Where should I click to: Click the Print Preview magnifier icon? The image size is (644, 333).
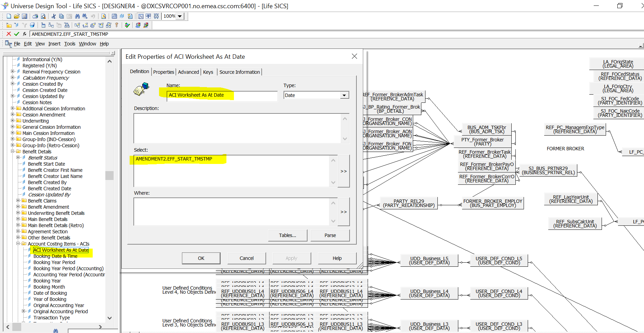[x=43, y=16]
